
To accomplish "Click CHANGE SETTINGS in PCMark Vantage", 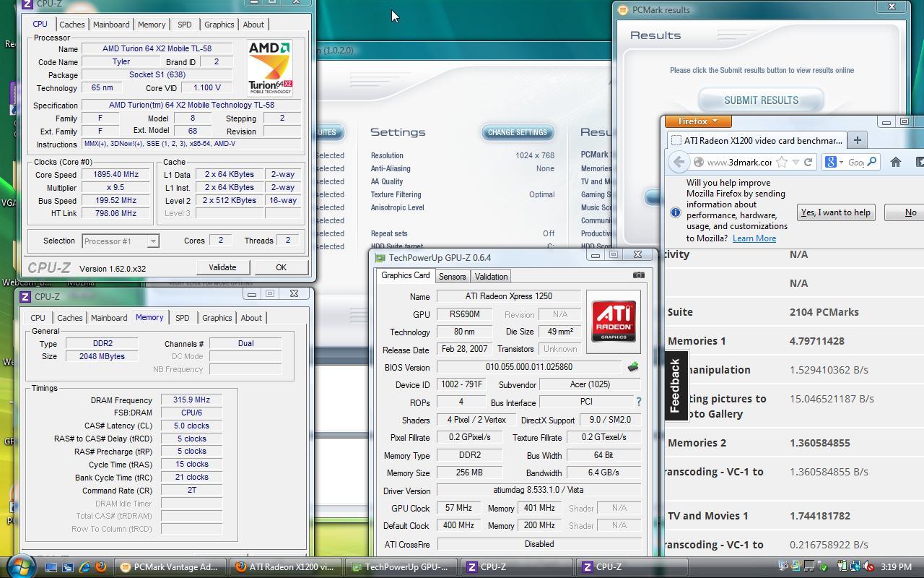I will click(x=518, y=132).
